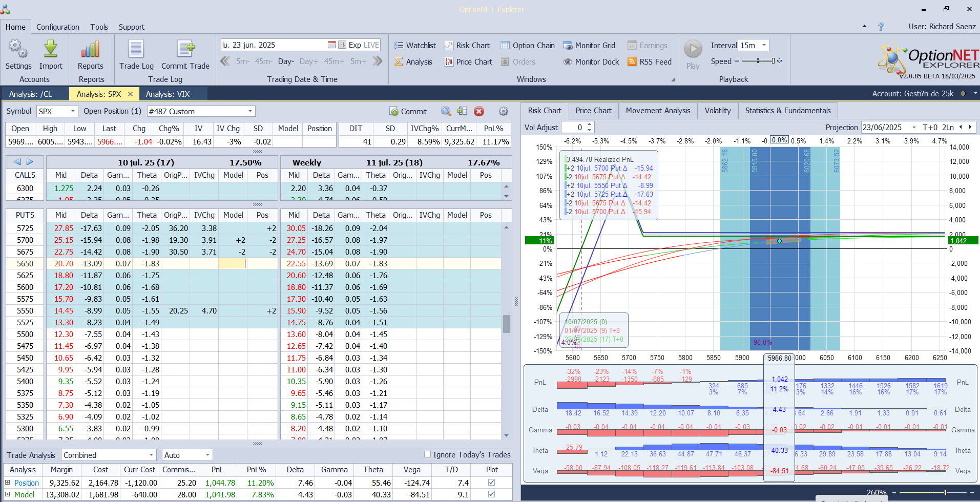The image size is (980, 502).
Task: Click the red cancel circle icon
Action: 479,111
